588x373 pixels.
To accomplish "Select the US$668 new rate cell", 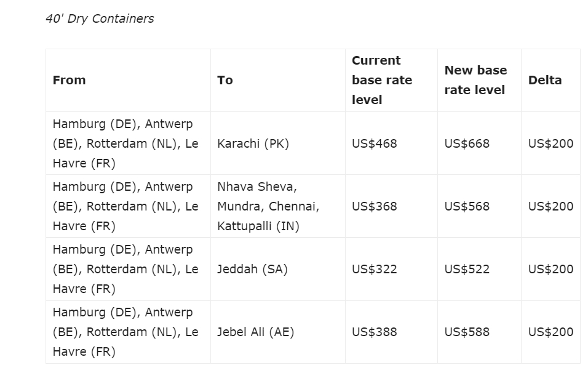I will pyautogui.click(x=467, y=143).
